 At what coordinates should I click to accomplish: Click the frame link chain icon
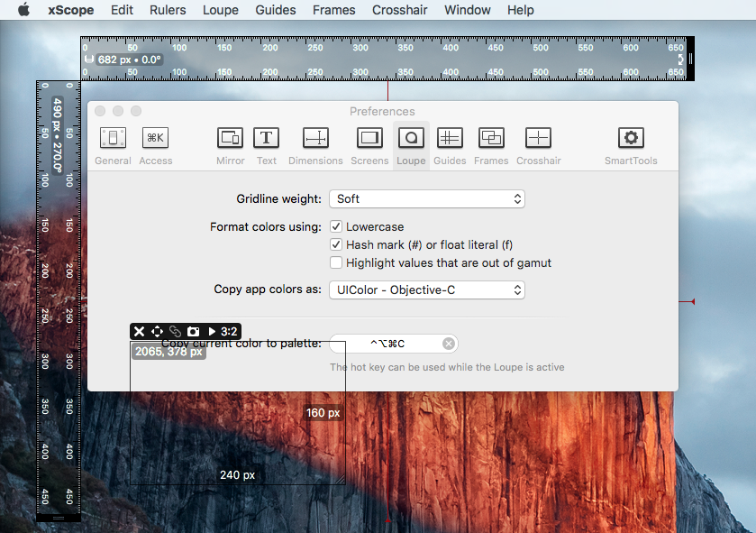[175, 331]
